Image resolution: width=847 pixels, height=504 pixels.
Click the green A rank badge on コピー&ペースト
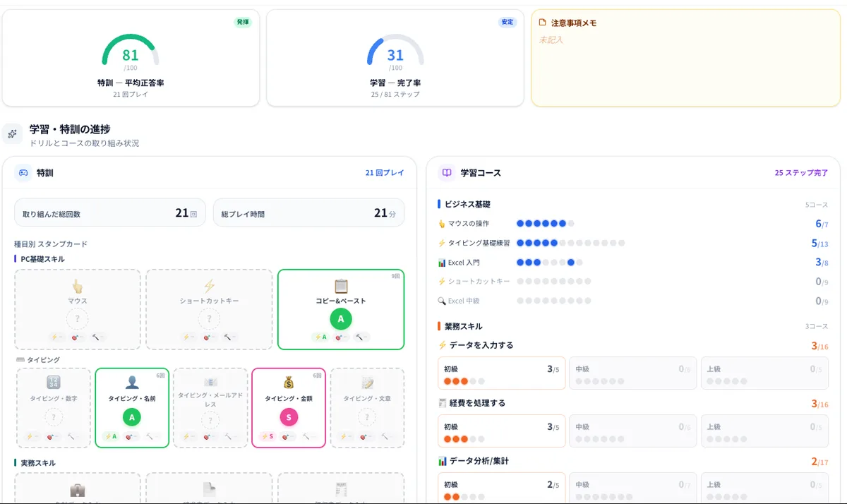point(341,319)
